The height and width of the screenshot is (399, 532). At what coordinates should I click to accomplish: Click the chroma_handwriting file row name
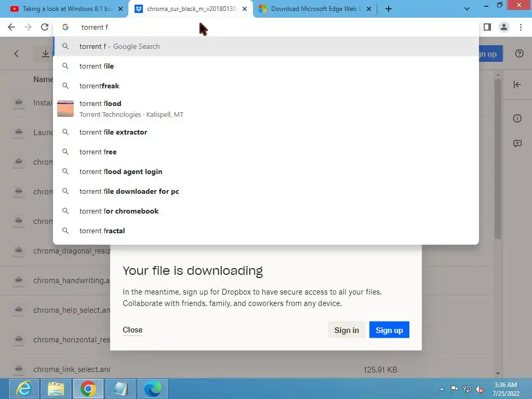pyautogui.click(x=72, y=281)
